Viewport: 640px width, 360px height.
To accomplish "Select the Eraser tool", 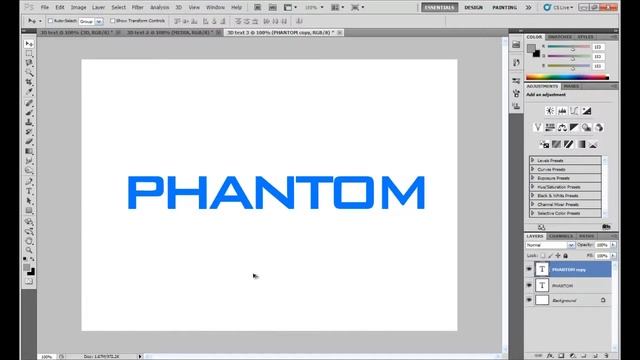I will tap(29, 142).
